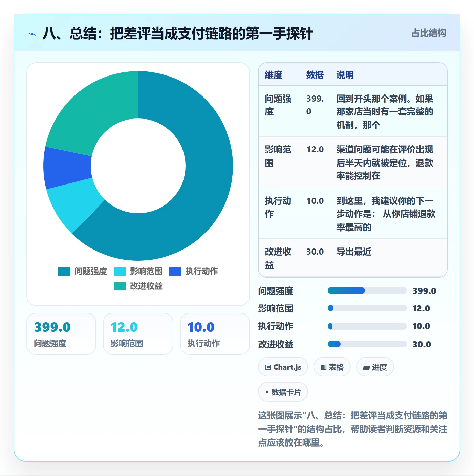Toggle the 问题强度 legend color swatch
The height and width of the screenshot is (476, 474).
tap(64, 272)
